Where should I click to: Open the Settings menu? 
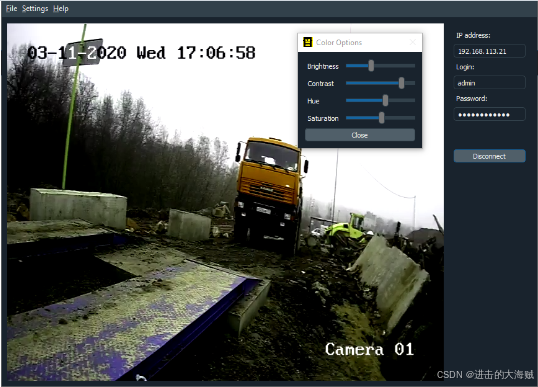[x=35, y=9]
